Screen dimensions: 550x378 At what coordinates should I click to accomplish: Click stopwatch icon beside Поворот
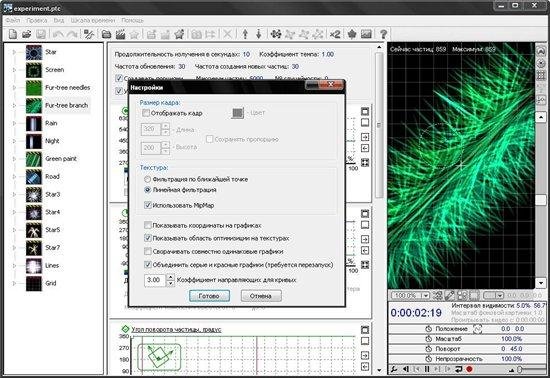428,349
